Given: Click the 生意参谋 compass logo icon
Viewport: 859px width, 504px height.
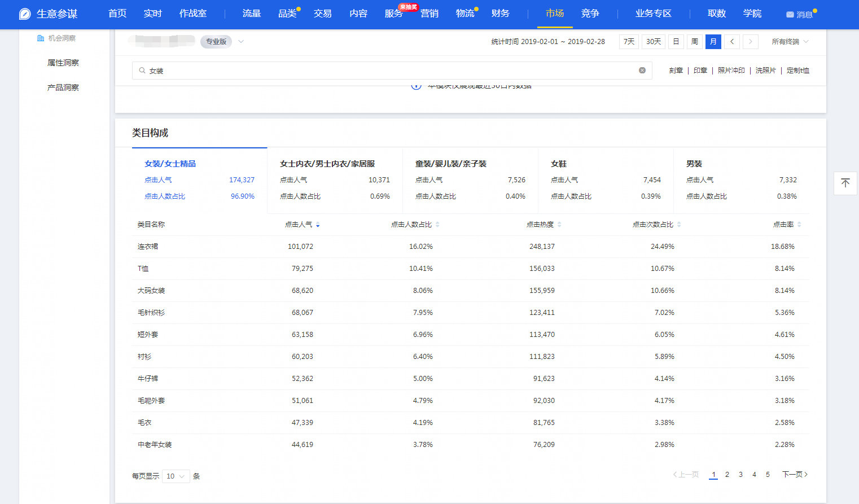Looking at the screenshot, I should coord(25,14).
